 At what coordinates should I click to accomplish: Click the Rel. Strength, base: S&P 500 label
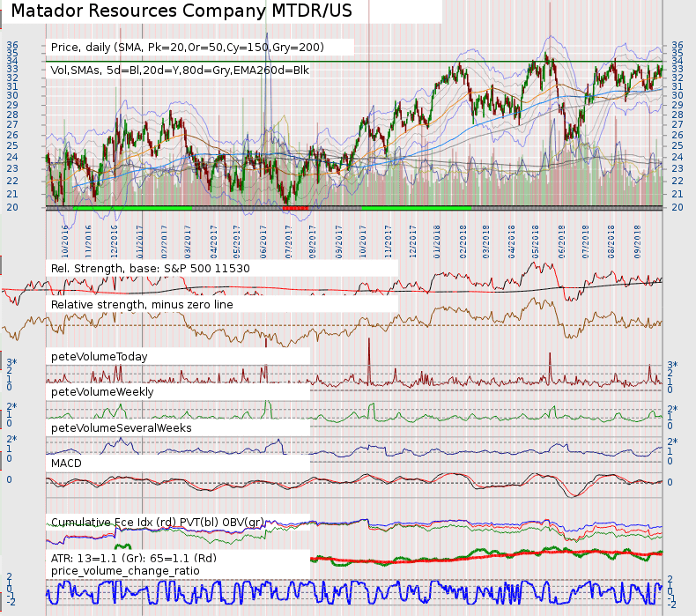150,268
